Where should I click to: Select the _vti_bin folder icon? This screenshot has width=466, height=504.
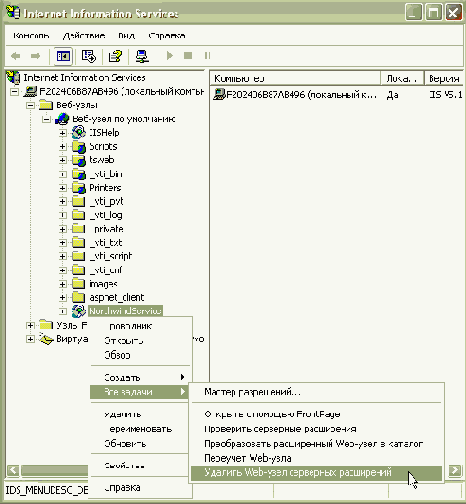tap(79, 174)
